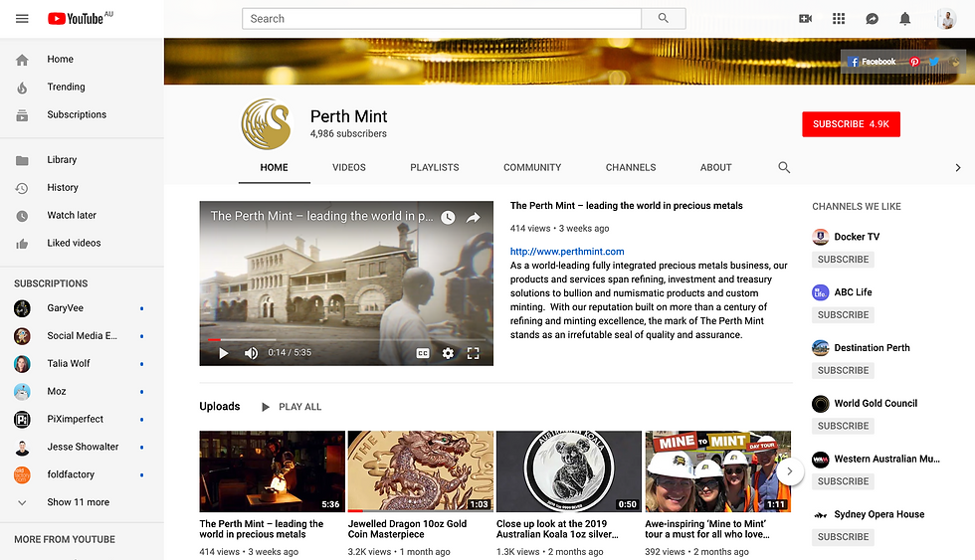
Task: Subscribe to ABC Life
Action: 844,315
